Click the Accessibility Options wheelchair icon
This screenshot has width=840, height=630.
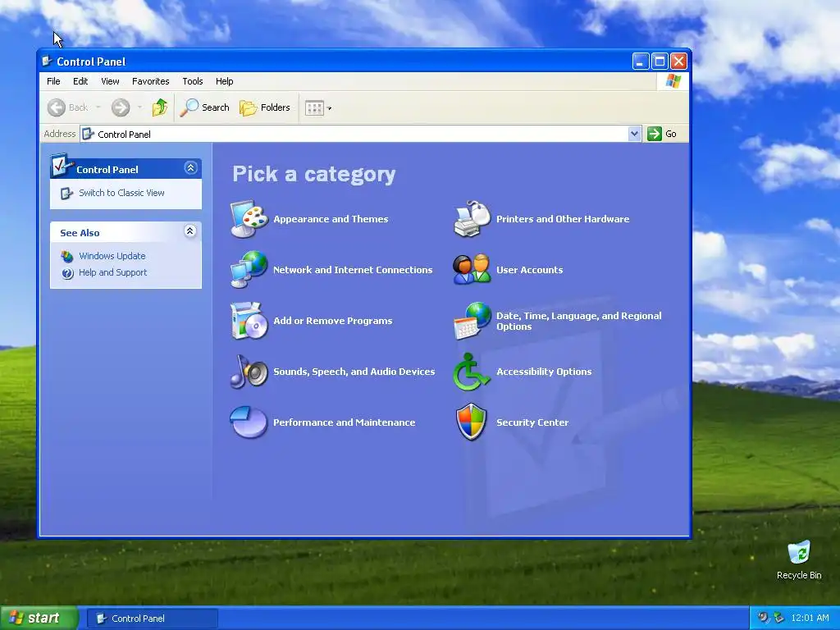coord(471,372)
